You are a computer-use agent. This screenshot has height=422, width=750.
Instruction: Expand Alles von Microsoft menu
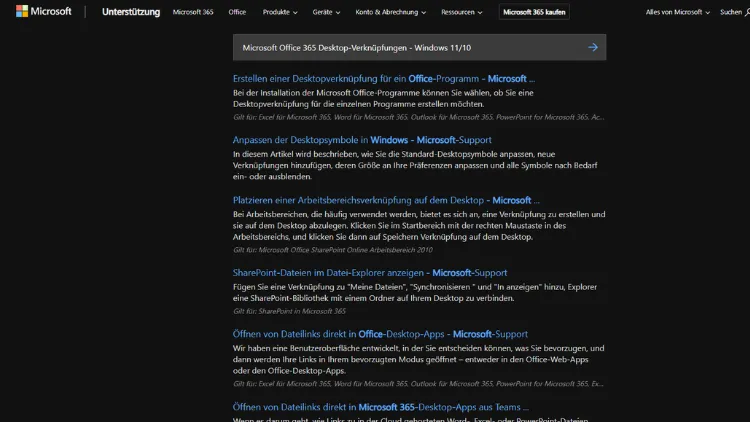[x=677, y=12]
